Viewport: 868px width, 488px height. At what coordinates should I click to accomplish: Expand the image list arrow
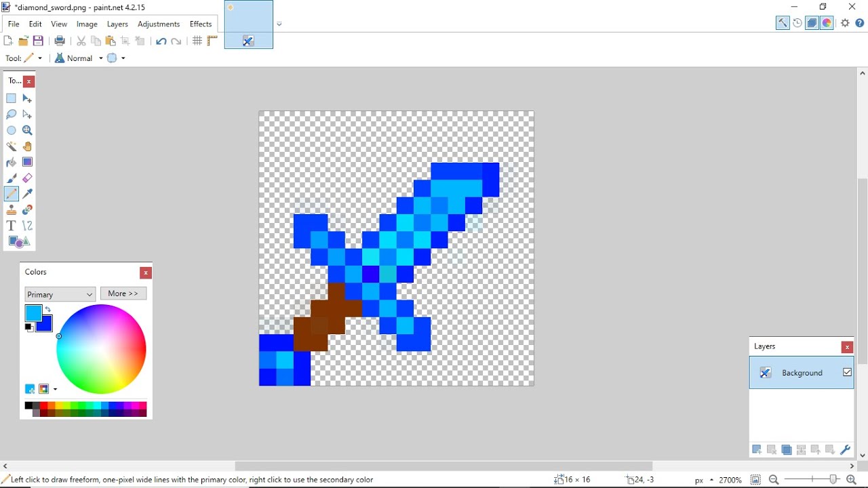click(280, 25)
